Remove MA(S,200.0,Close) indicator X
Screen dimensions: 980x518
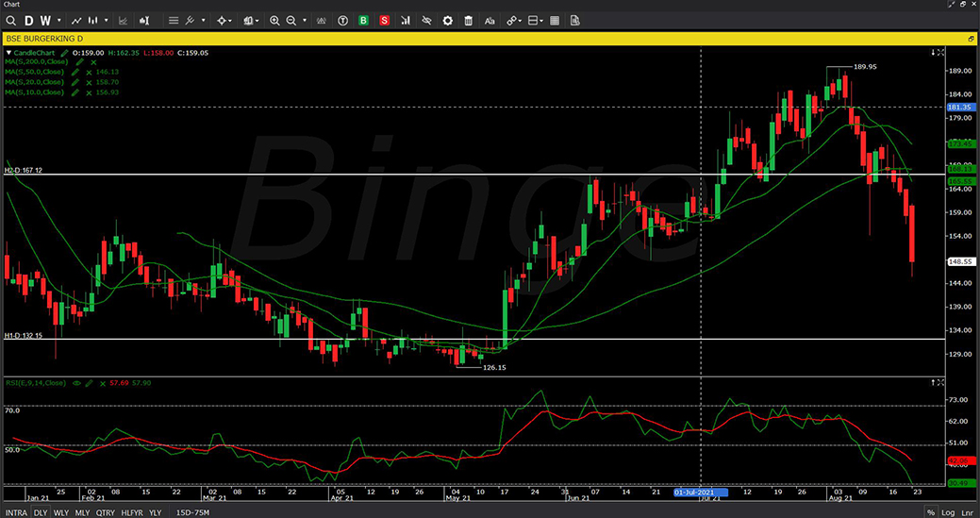coord(93,62)
